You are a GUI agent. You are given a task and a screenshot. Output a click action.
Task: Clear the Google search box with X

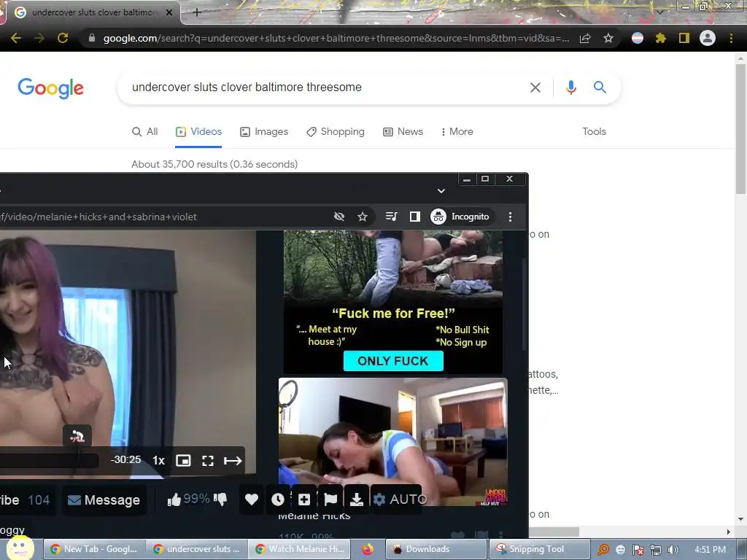tap(535, 87)
